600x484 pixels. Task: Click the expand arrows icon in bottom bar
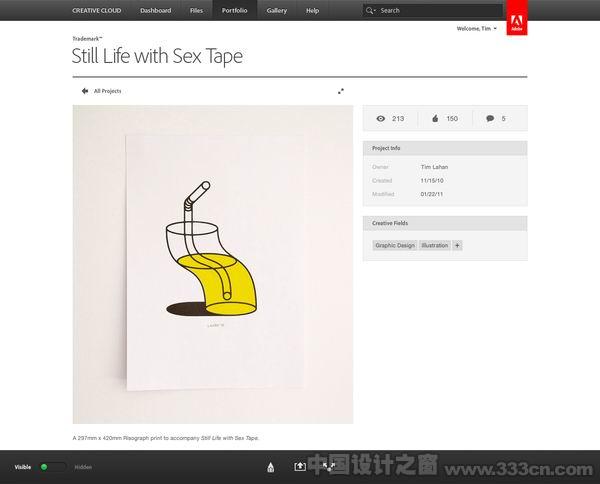tap(329, 466)
